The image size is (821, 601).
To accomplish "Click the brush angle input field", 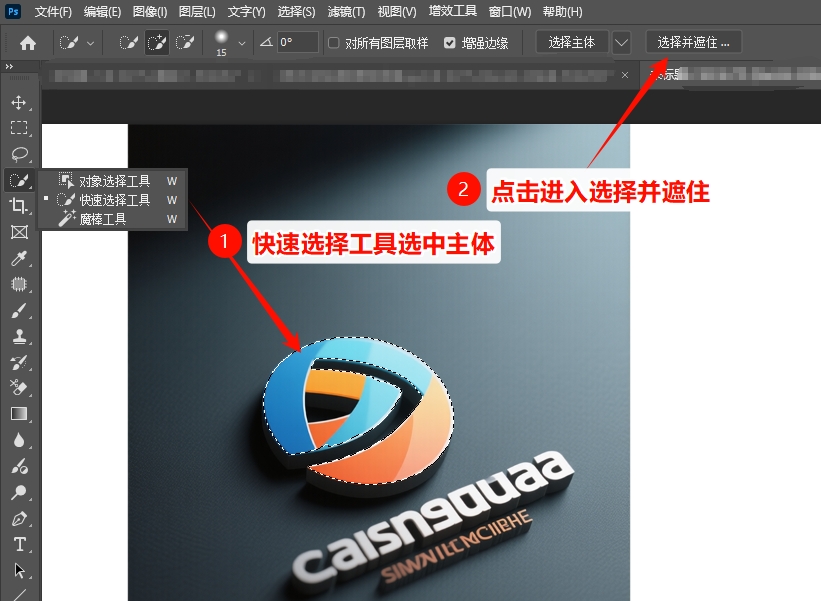I will (x=295, y=43).
